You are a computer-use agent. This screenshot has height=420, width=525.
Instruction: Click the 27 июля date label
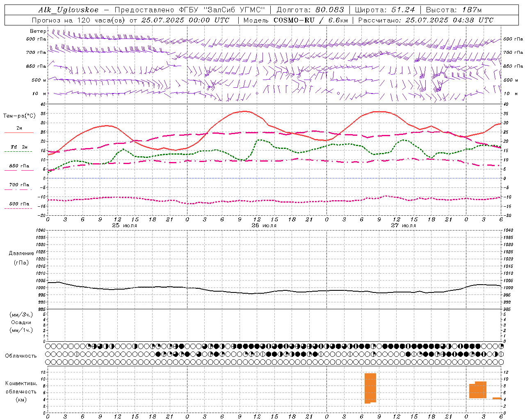[404, 226]
